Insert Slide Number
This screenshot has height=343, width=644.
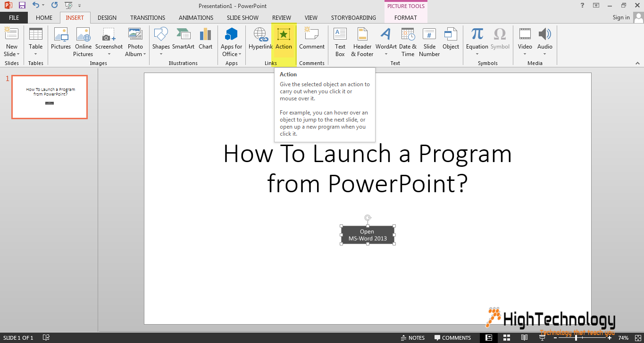(x=429, y=42)
